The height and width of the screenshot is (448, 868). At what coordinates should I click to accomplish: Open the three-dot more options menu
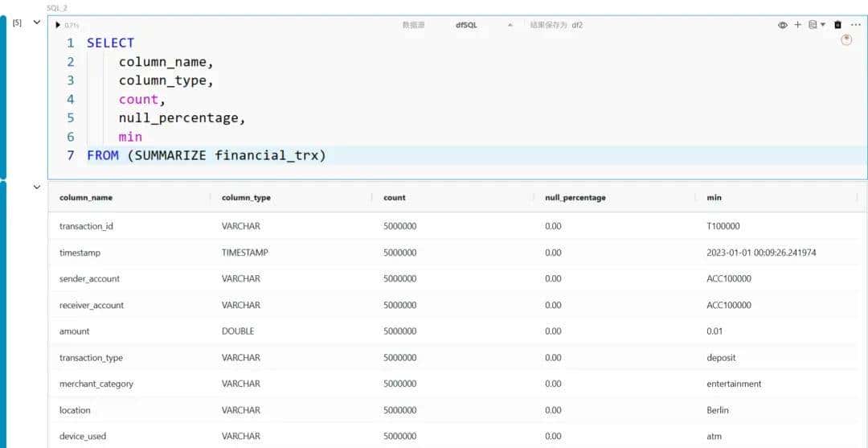tap(855, 25)
